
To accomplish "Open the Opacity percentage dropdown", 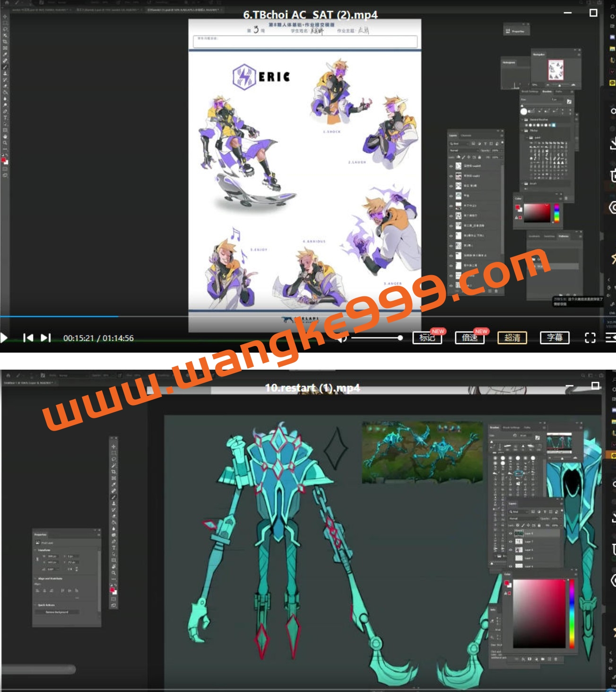I will coord(556,519).
